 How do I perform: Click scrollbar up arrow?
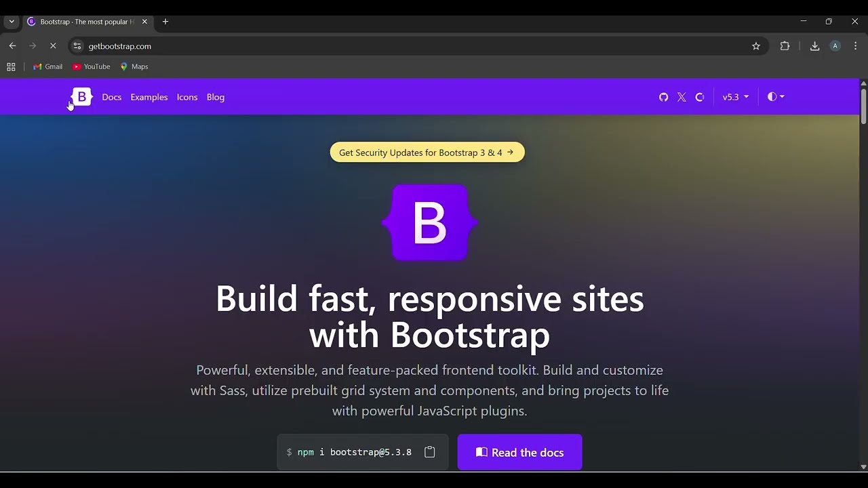point(863,83)
